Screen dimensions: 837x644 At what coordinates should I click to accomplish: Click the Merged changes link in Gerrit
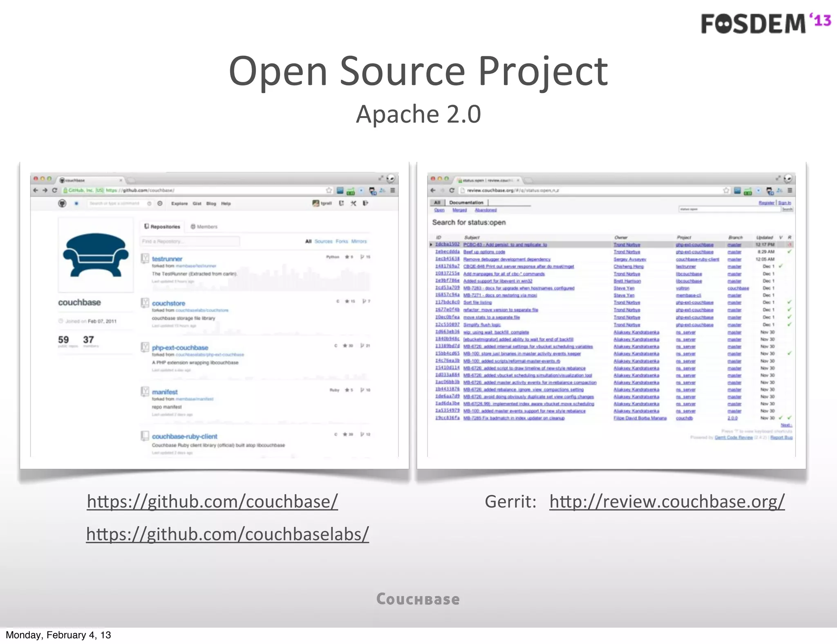[459, 210]
